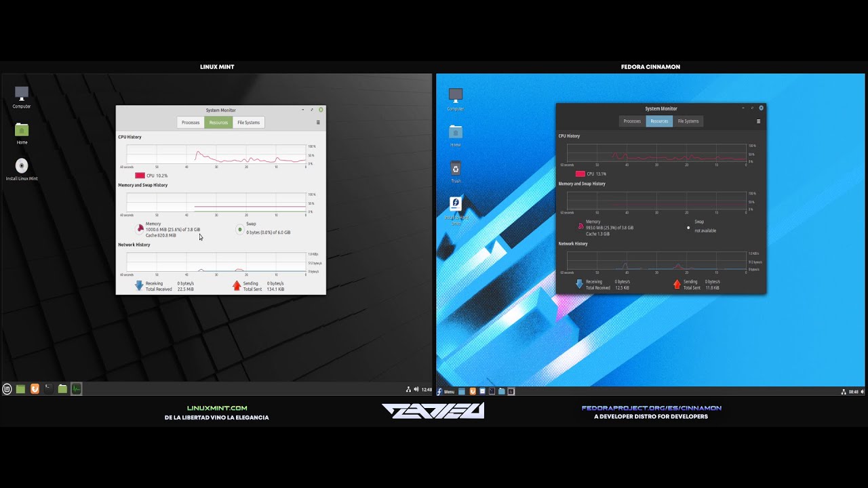Click 'CPU 13.1%' label in Fedora monitor
The height and width of the screenshot is (488, 868).
point(597,174)
